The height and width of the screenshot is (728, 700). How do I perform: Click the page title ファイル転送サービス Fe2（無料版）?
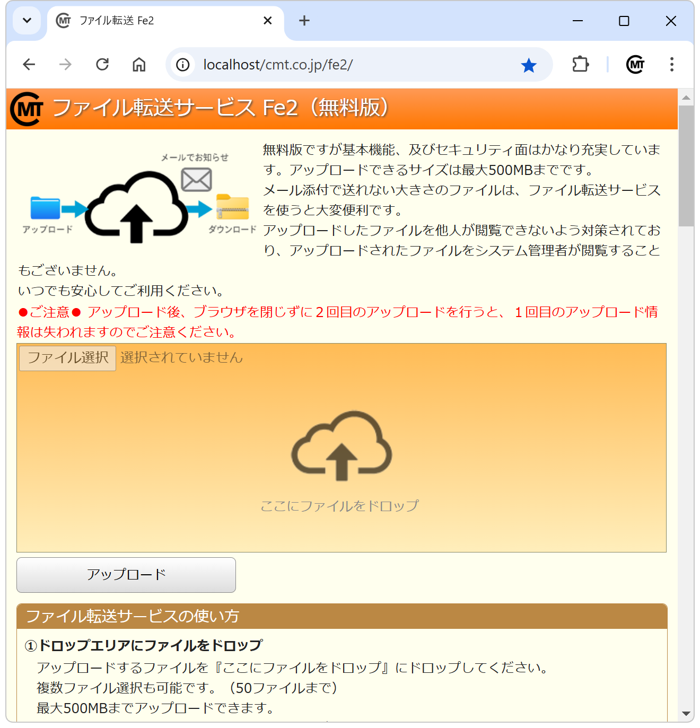pos(221,108)
